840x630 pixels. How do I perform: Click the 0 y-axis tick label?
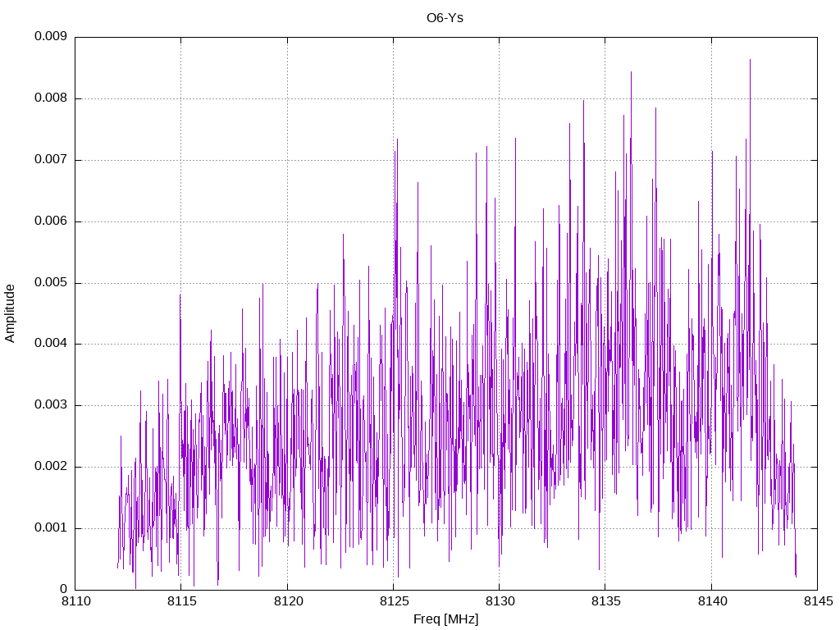(x=63, y=589)
